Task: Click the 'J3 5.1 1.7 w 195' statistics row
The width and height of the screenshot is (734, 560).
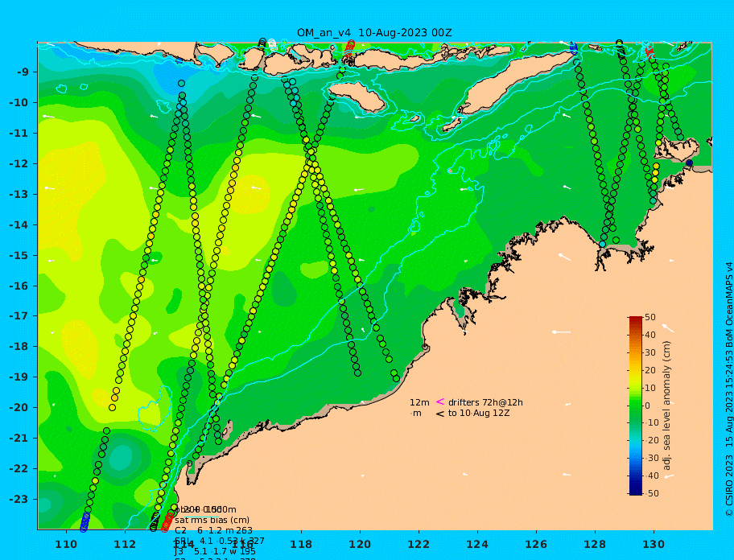Action: pos(216,552)
